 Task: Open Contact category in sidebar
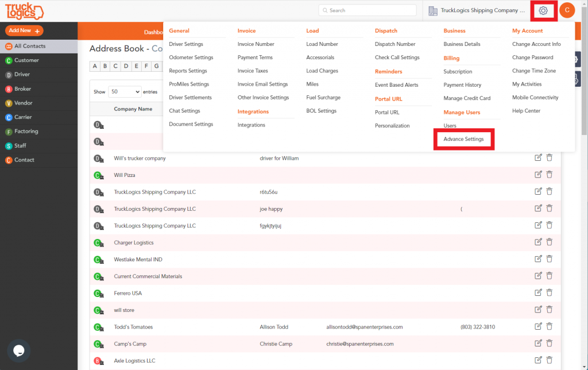pos(38,160)
